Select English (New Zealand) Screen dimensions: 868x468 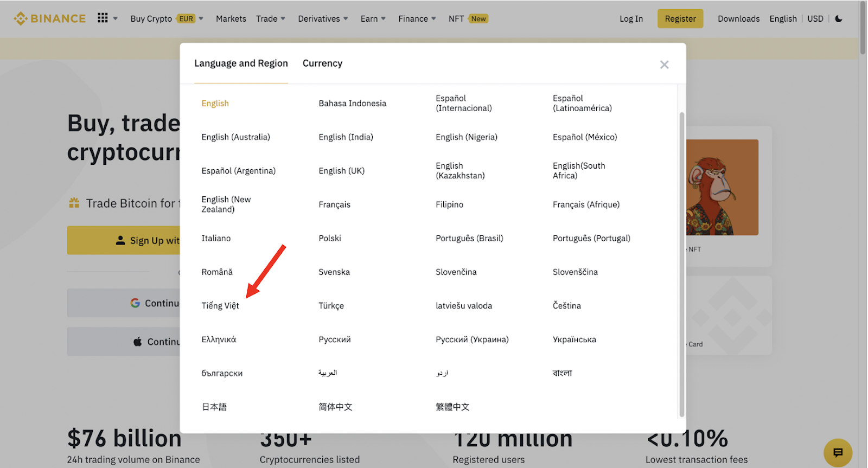pyautogui.click(x=226, y=204)
